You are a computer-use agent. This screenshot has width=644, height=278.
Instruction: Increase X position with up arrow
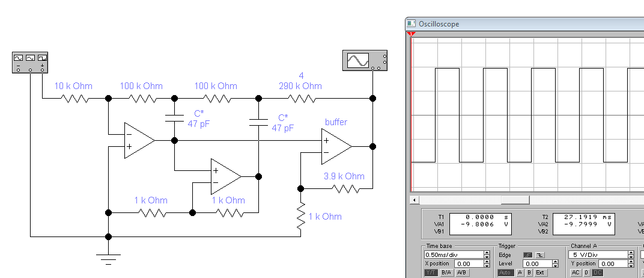click(487, 262)
